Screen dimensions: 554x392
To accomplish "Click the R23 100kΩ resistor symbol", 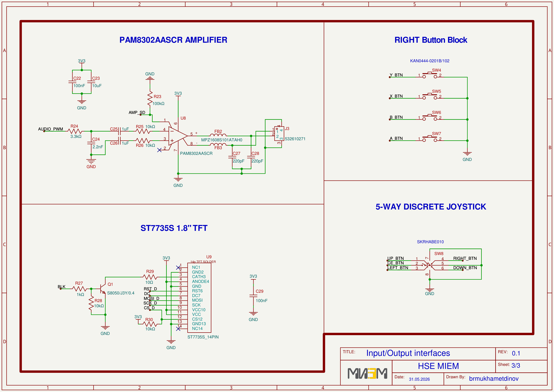I will tap(150, 98).
